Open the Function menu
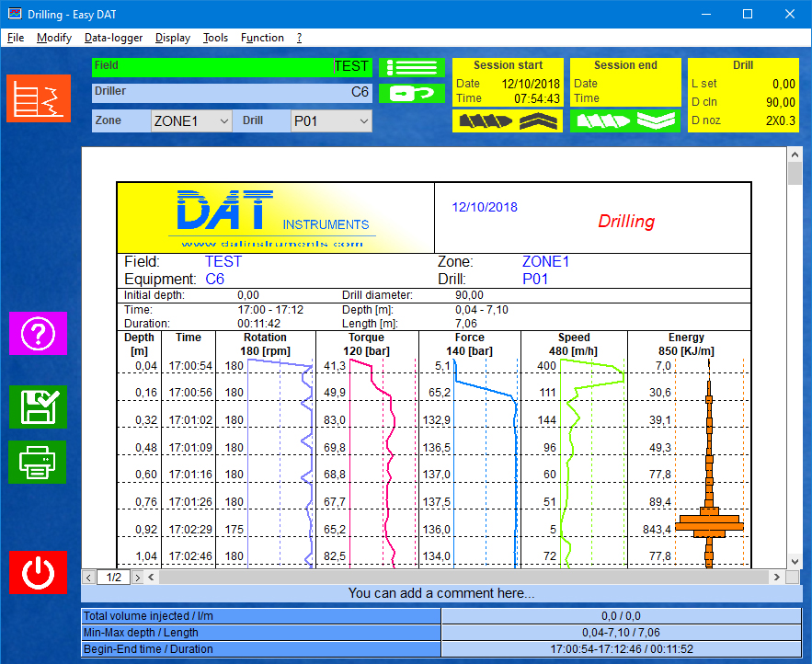812x664 pixels. (262, 38)
